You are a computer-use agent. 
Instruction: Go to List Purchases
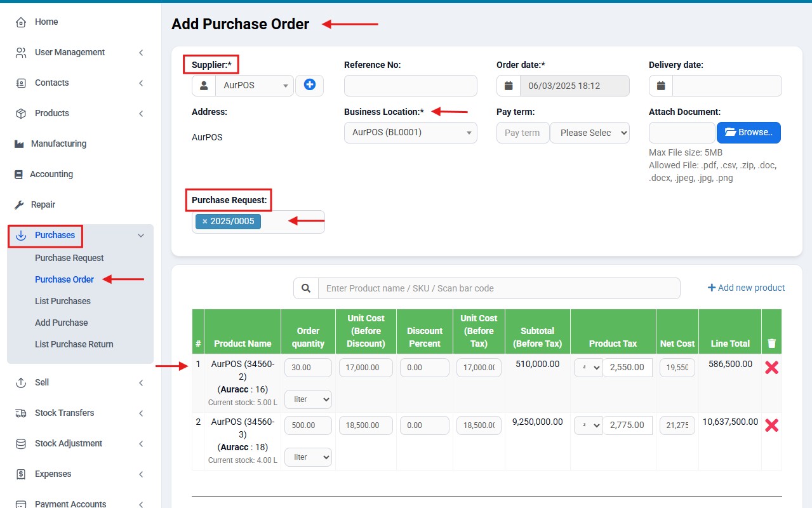(63, 301)
